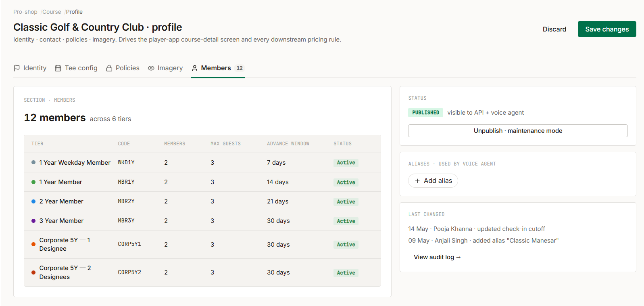Click the CORP5Y1 code
This screenshot has height=306, width=644.
point(129,244)
